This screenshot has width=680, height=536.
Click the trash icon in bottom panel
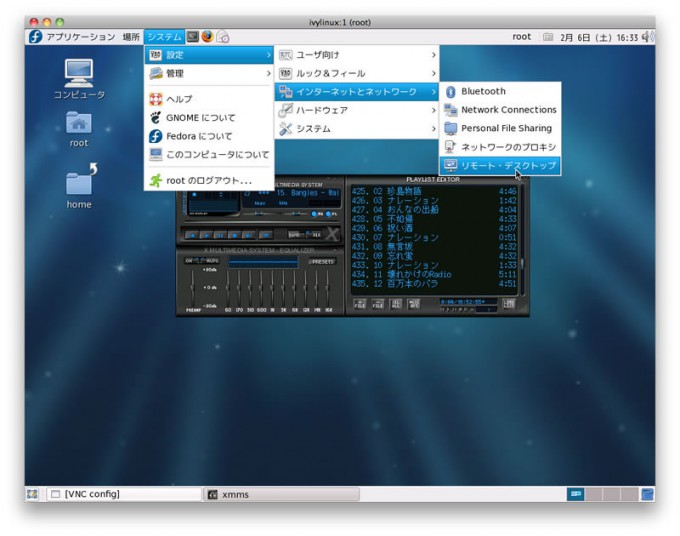pos(647,494)
